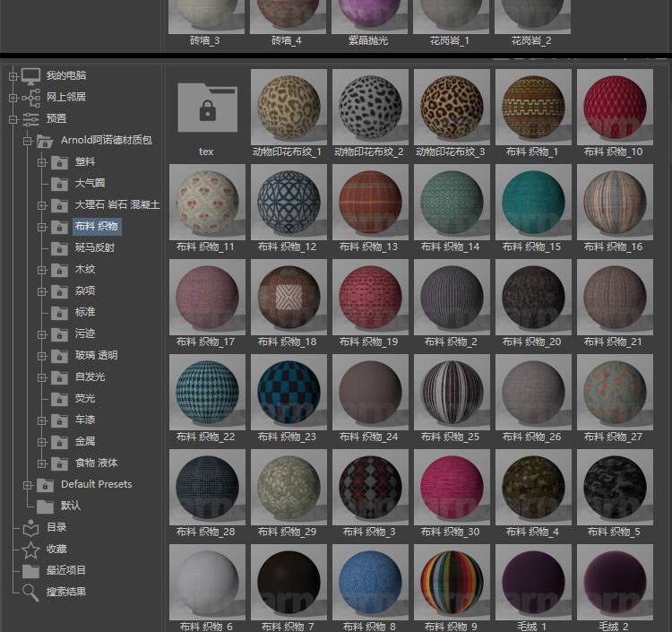Select the 污迹 folder
This screenshot has width=672, height=632.
coord(85,333)
